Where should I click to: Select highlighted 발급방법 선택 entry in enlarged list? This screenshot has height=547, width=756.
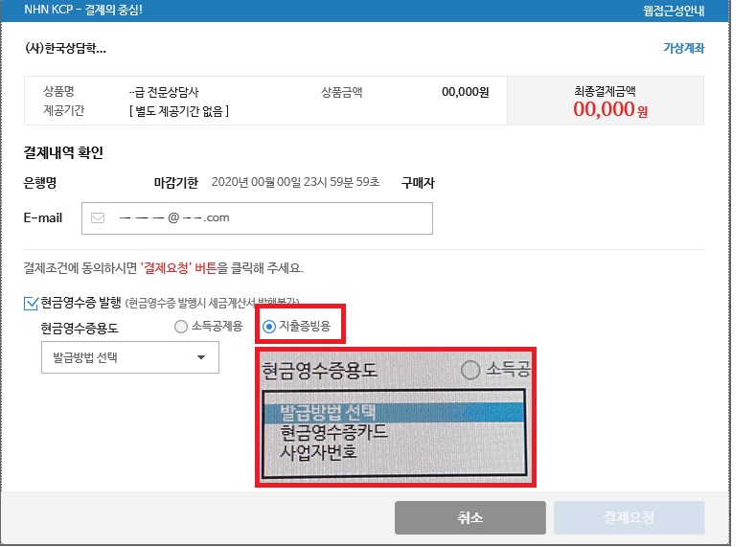(328, 413)
